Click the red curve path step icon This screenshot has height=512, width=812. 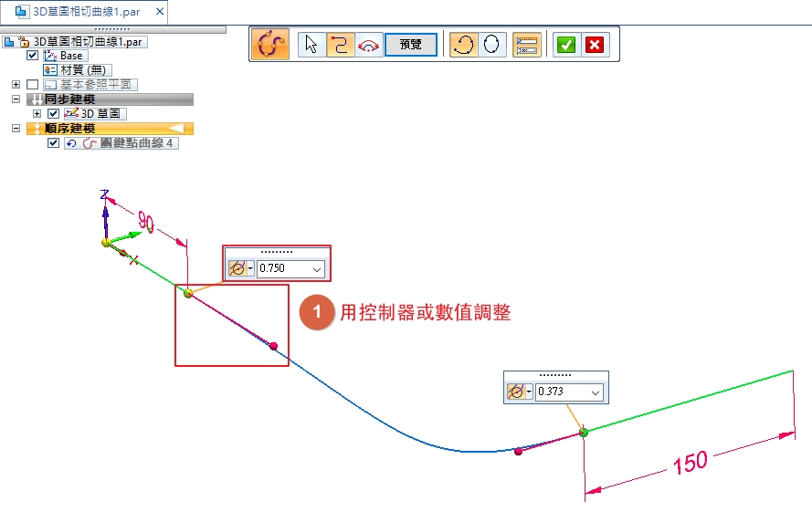[x=341, y=44]
